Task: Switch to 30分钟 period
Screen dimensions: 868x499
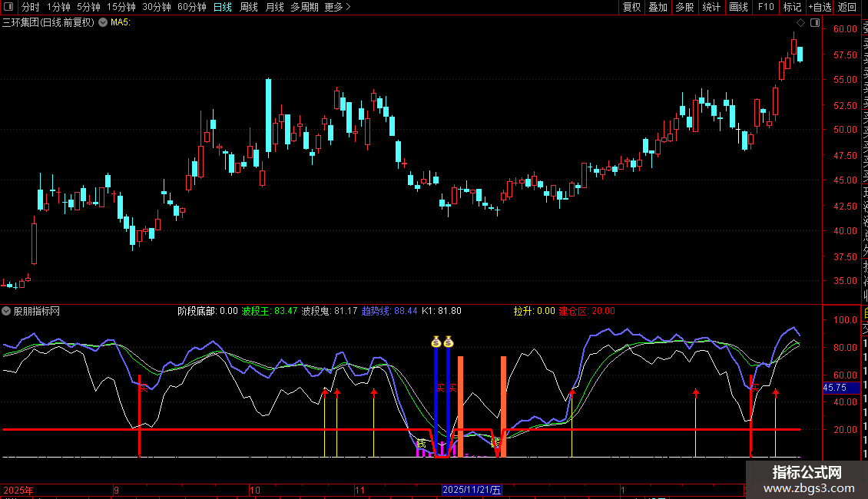Action: pos(157,7)
